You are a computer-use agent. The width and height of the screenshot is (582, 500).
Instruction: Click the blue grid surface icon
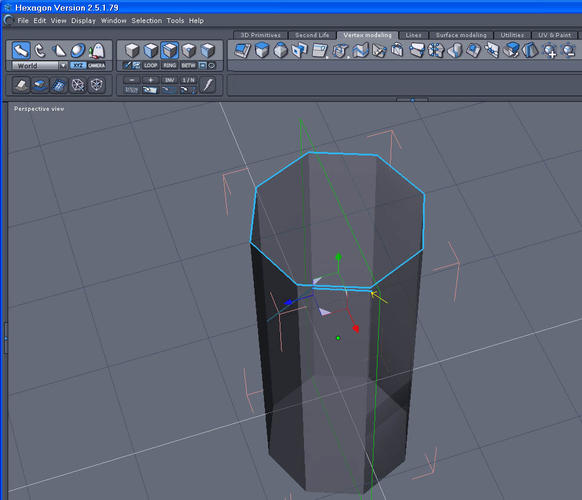point(59,85)
